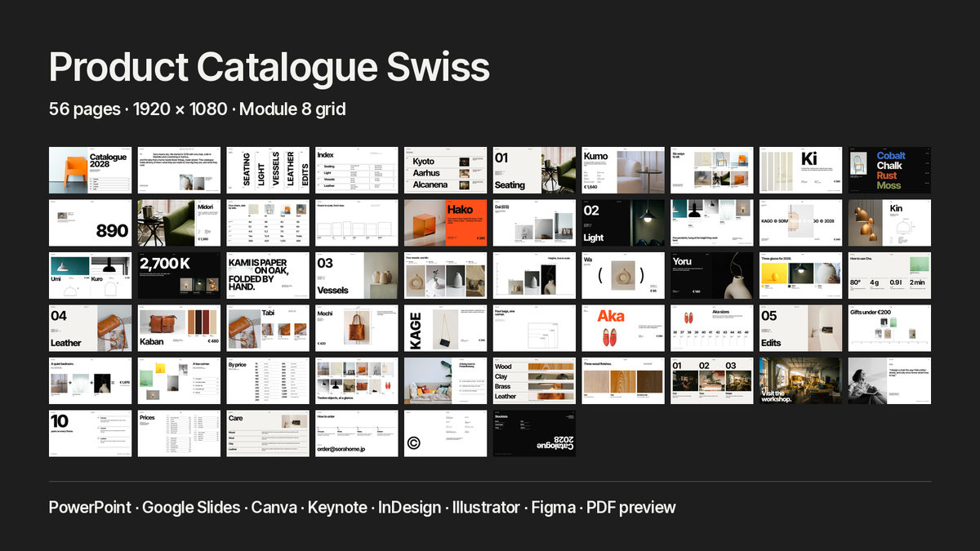The height and width of the screenshot is (551, 980).
Task: Select the Wood Clay Brass Leather slide
Action: (x=534, y=380)
